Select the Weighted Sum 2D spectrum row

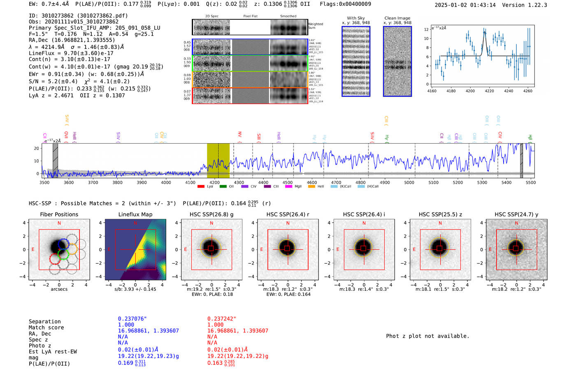point(250,27)
